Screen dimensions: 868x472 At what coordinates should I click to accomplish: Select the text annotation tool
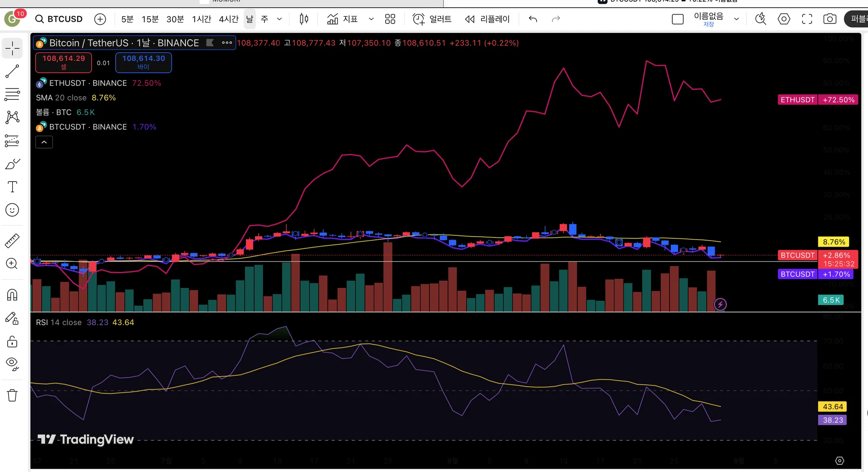pos(12,187)
